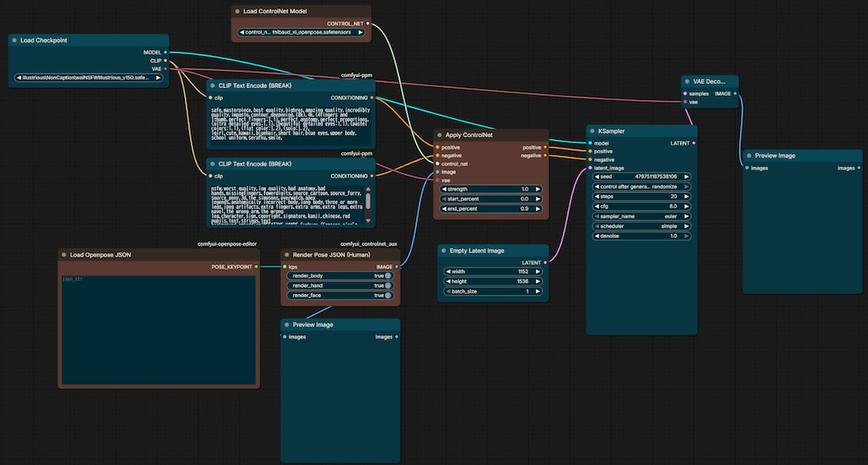Viewport: 868px width, 465px height.
Task: Increase the width value with right arrow
Action: (x=537, y=272)
